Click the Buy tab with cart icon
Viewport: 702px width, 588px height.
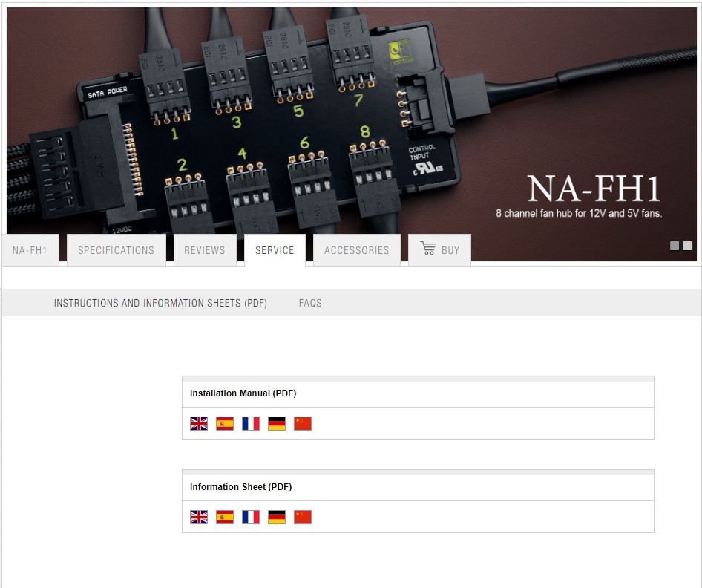tap(440, 250)
